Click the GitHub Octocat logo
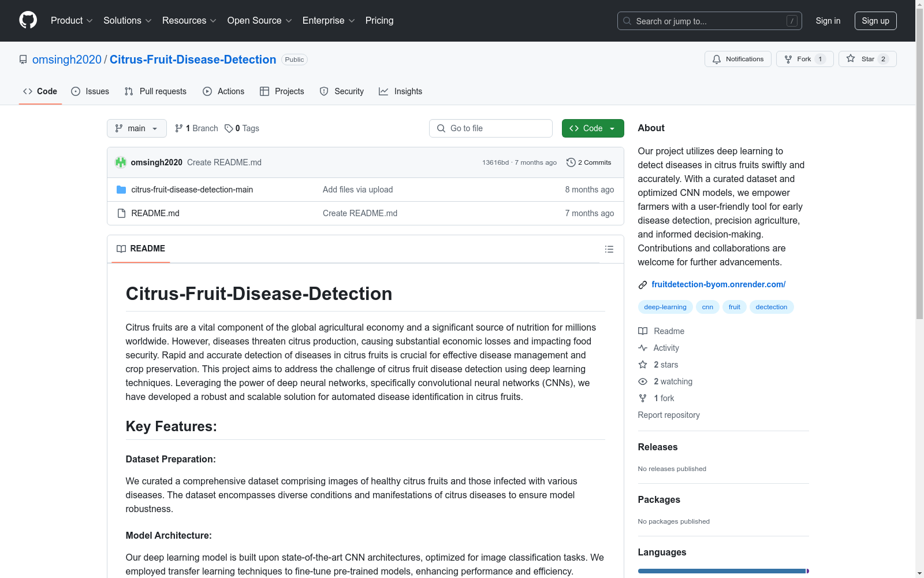Screen dimensions: 924x578 [28, 20]
